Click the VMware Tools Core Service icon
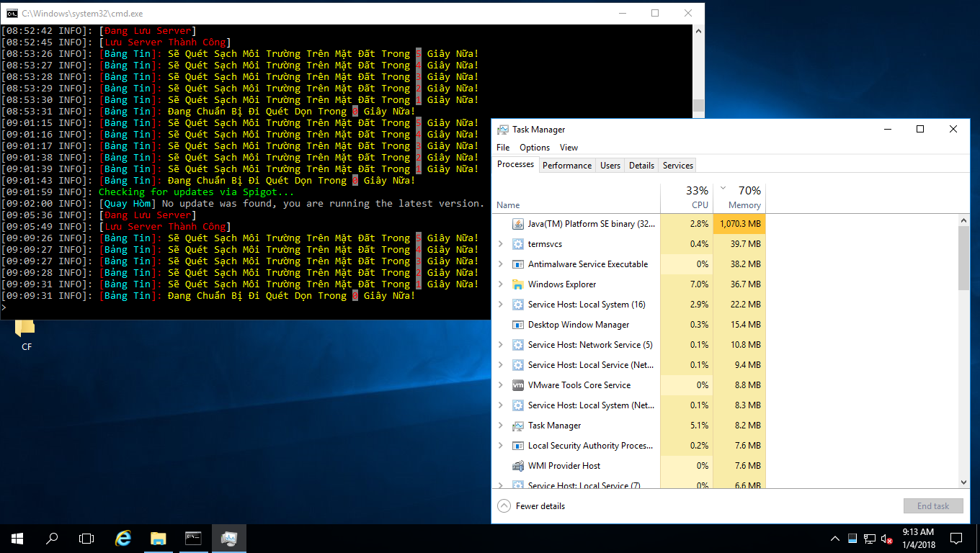This screenshot has height=553, width=980. 517,385
